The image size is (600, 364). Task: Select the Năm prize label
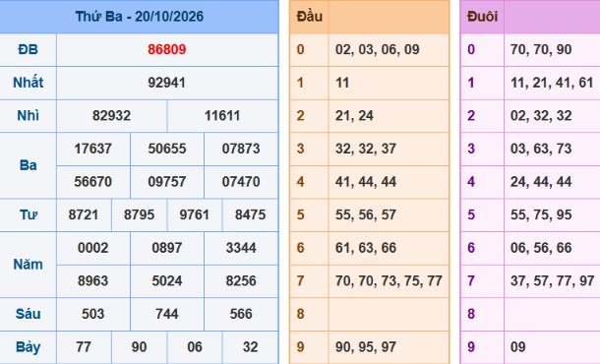click(x=28, y=264)
